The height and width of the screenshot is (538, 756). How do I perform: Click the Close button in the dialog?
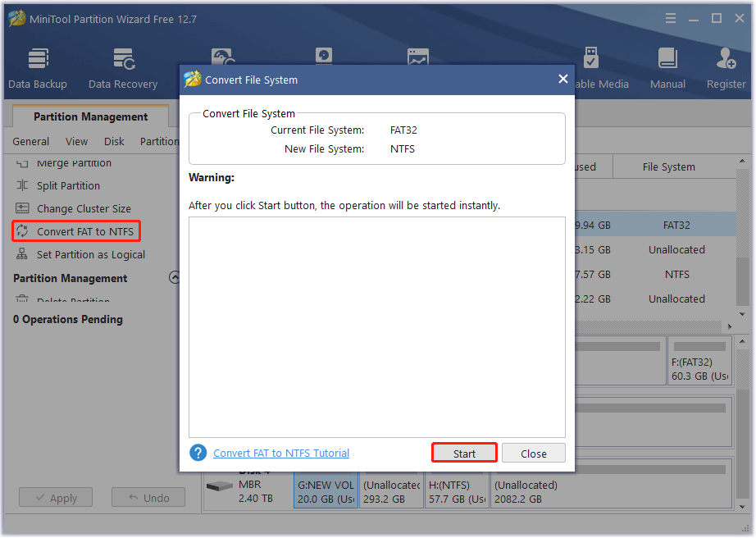tap(533, 454)
